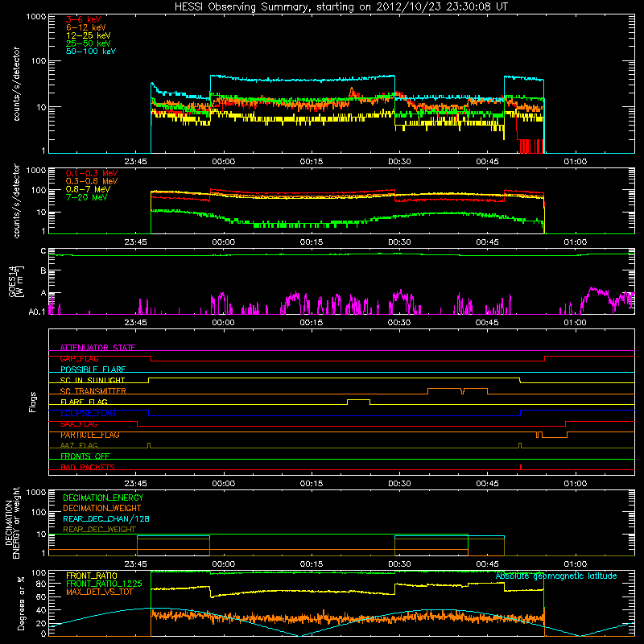Click the 0.3-0.8 MeV legend entry
This screenshot has width=644, height=644.
(x=92, y=181)
